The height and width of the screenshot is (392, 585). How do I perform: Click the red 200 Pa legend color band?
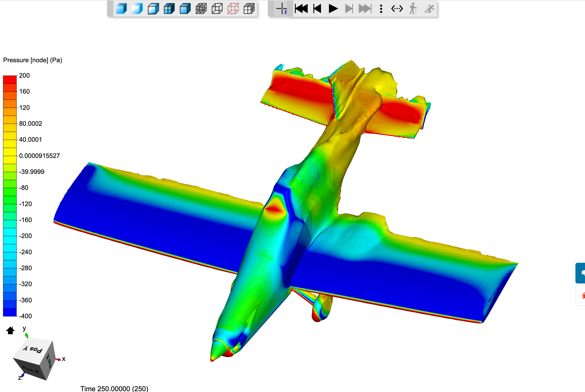[x=10, y=80]
